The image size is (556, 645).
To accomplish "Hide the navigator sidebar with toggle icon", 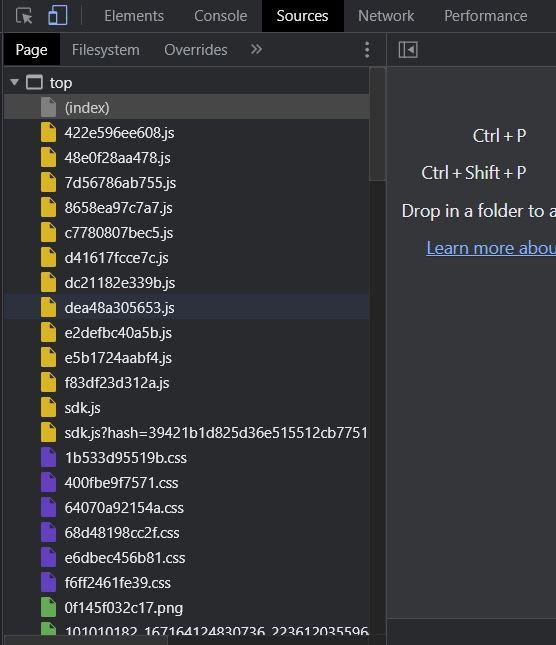I will pos(408,50).
